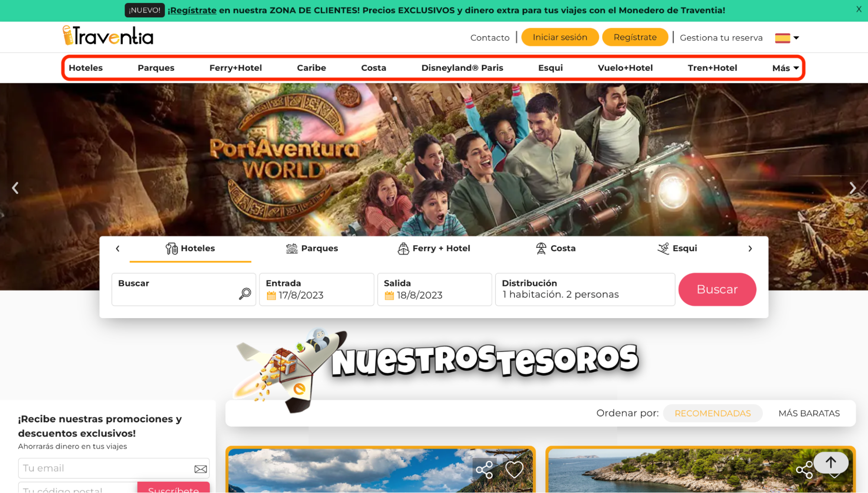Open Costa in the top navigation bar

tap(373, 68)
